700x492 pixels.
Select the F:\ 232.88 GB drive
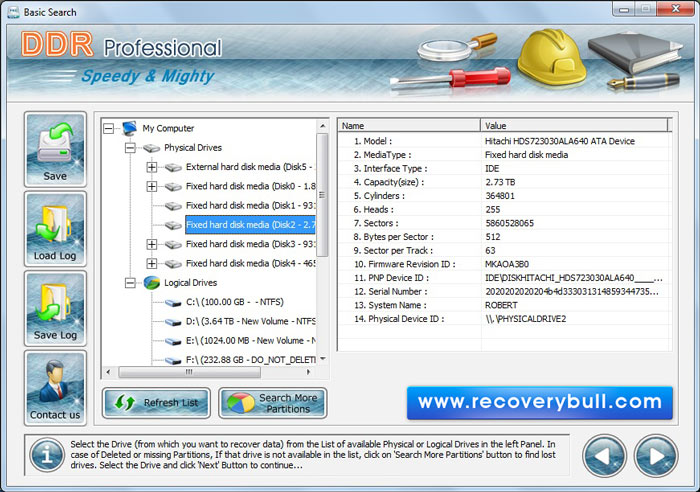(250, 360)
